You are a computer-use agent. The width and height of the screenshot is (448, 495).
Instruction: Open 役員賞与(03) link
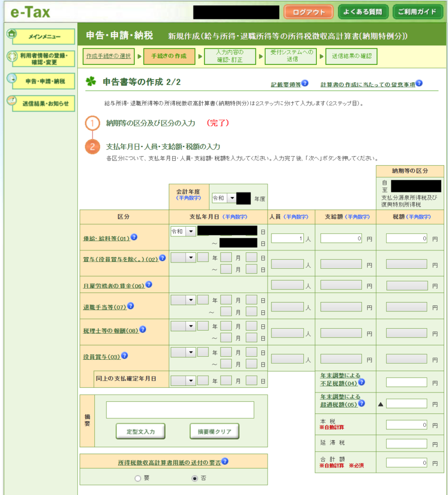pos(102,357)
